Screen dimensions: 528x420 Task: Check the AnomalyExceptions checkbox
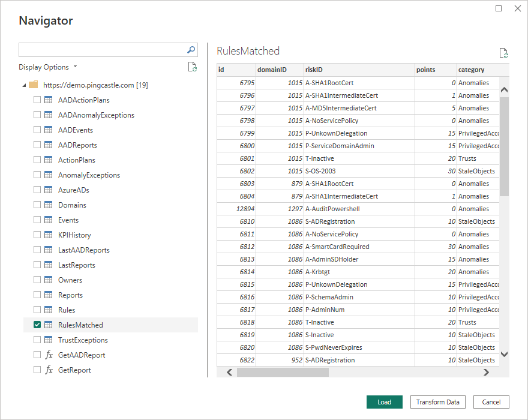[37, 175]
